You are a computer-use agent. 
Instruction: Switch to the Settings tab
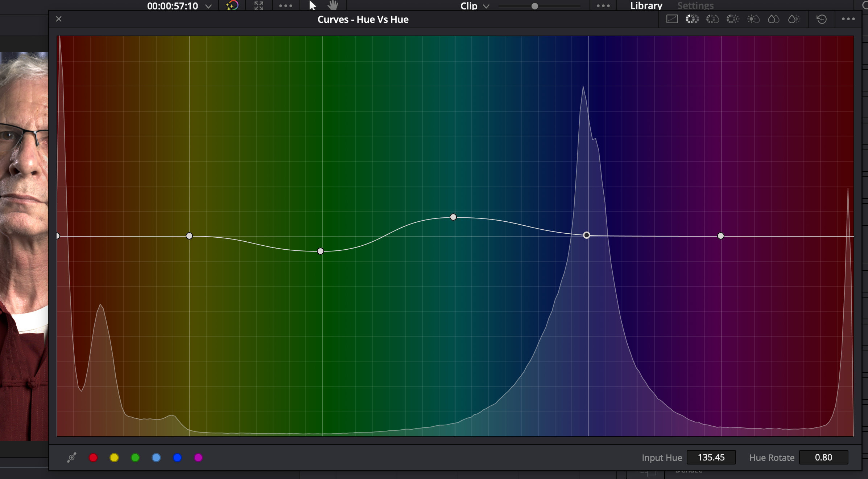[x=695, y=5]
